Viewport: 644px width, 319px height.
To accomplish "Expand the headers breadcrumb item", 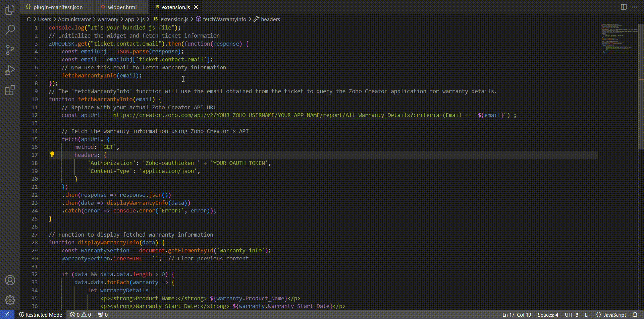I will tap(270, 19).
